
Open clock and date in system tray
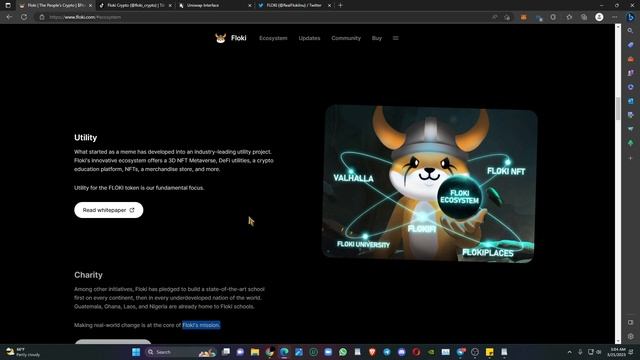(616, 352)
